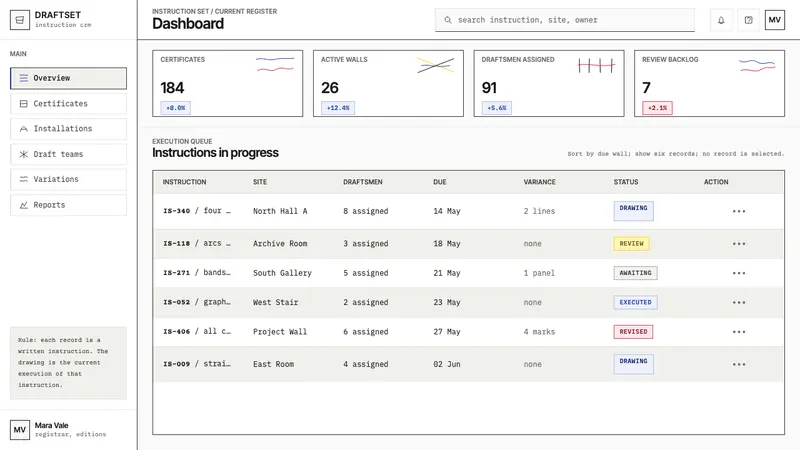
Task: Click the +5.6% change badge
Action: pyautogui.click(x=496, y=108)
